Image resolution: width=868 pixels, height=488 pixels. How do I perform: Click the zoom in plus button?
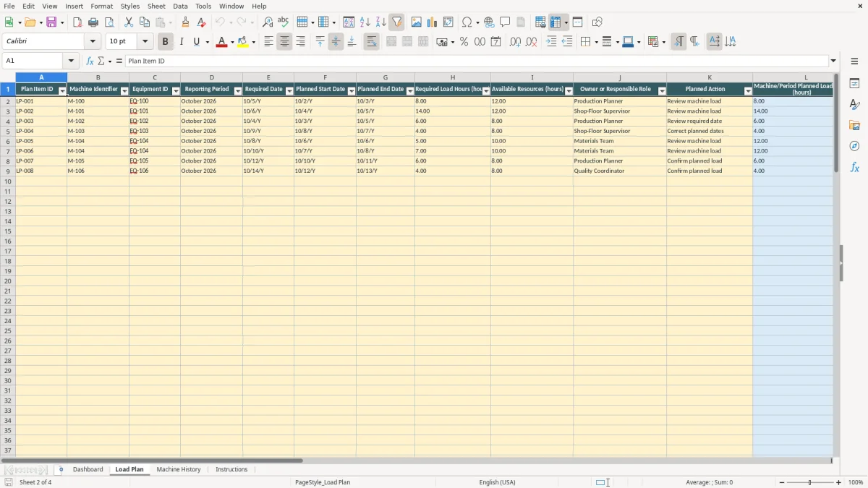tap(839, 482)
